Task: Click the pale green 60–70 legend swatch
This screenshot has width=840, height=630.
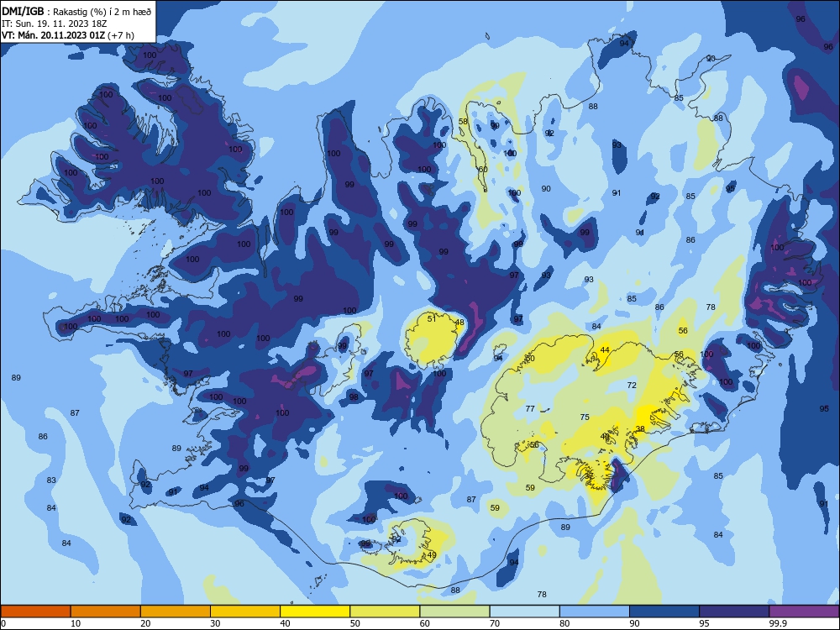Action: pyautogui.click(x=454, y=612)
